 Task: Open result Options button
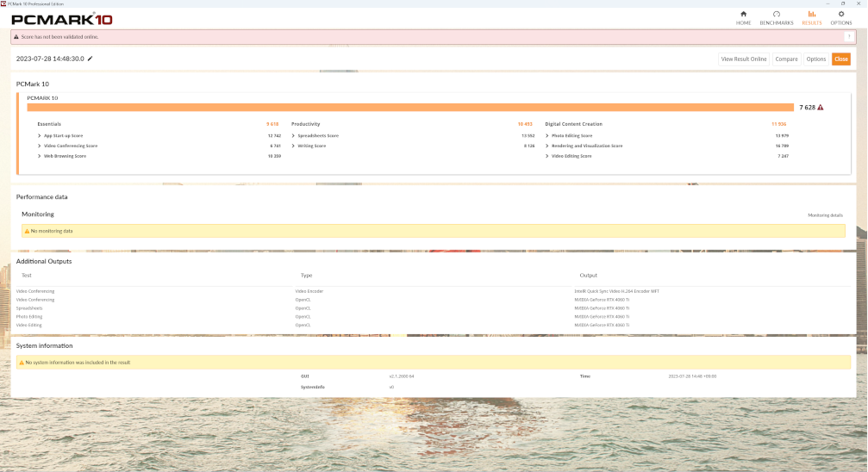815,59
